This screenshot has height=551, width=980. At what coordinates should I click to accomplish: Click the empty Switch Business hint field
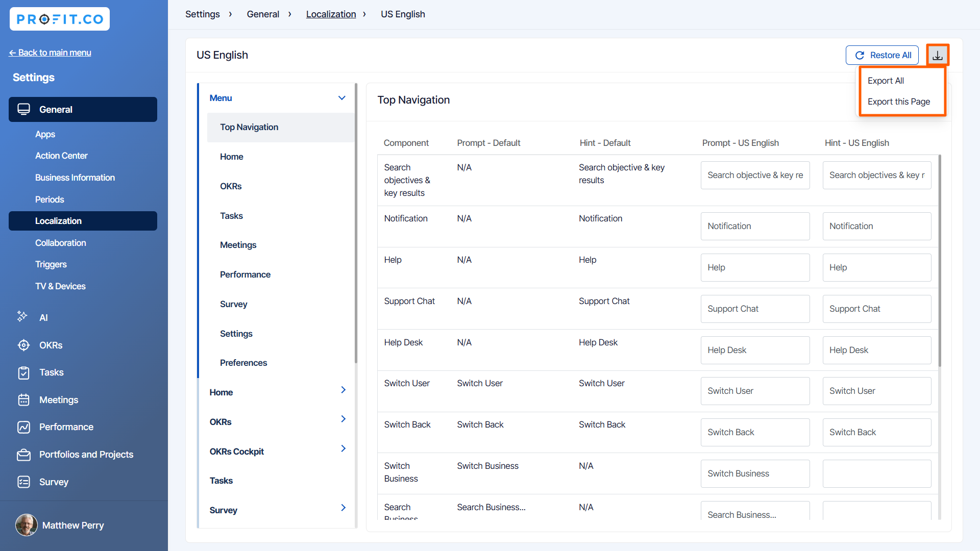877,473
